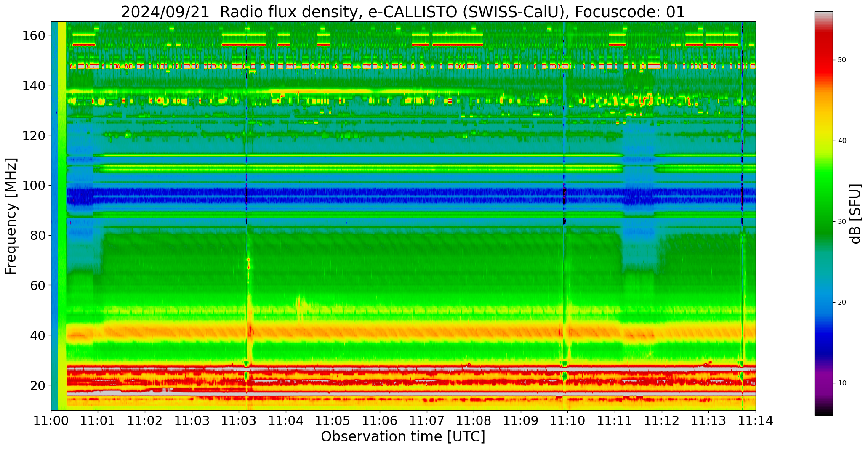Click the 60 frequency tick label
Viewport: 868px width, 449px height.
[x=38, y=285]
